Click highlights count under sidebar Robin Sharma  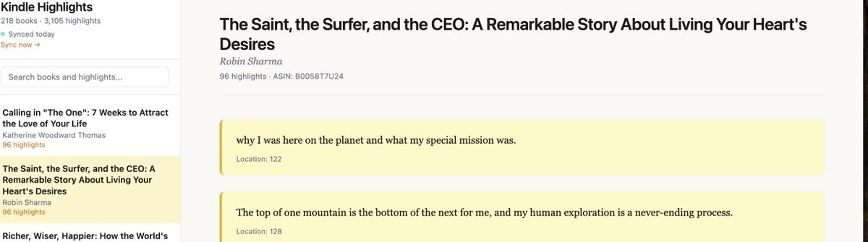pos(24,212)
